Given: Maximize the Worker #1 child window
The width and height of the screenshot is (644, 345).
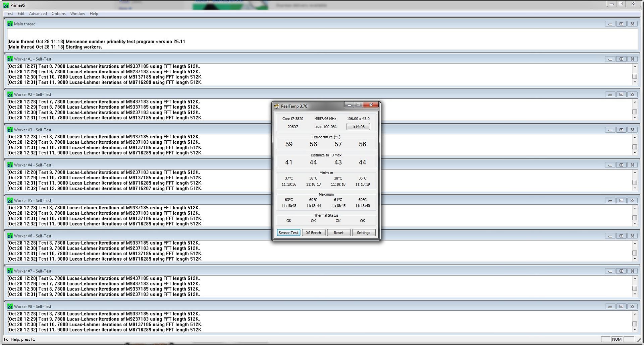Looking at the screenshot, I should pos(621,59).
